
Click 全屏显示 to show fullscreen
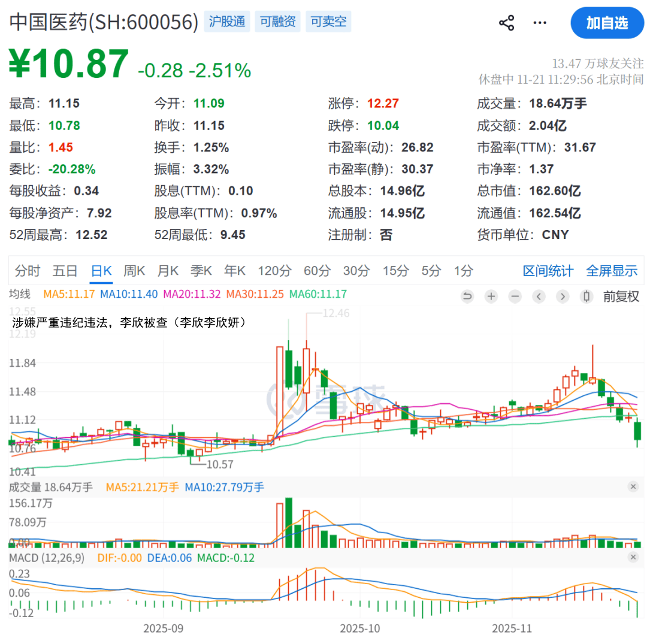(x=612, y=271)
